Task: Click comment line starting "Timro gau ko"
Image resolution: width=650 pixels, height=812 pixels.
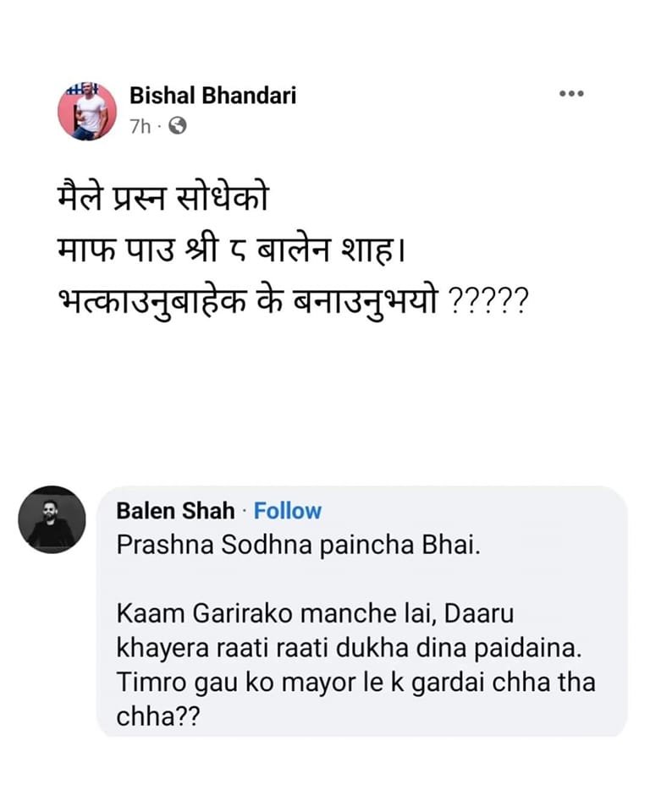Action: 355,683
